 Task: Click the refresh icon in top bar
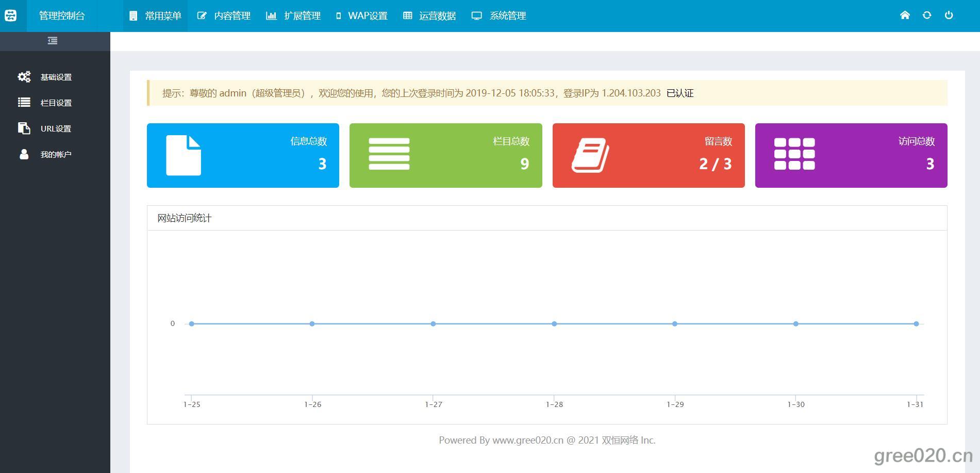(927, 15)
